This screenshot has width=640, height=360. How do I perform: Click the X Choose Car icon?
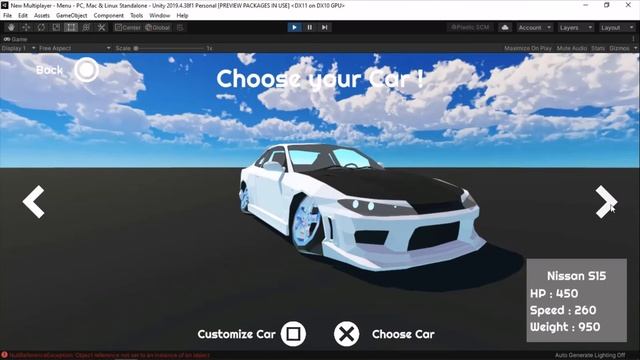(347, 334)
